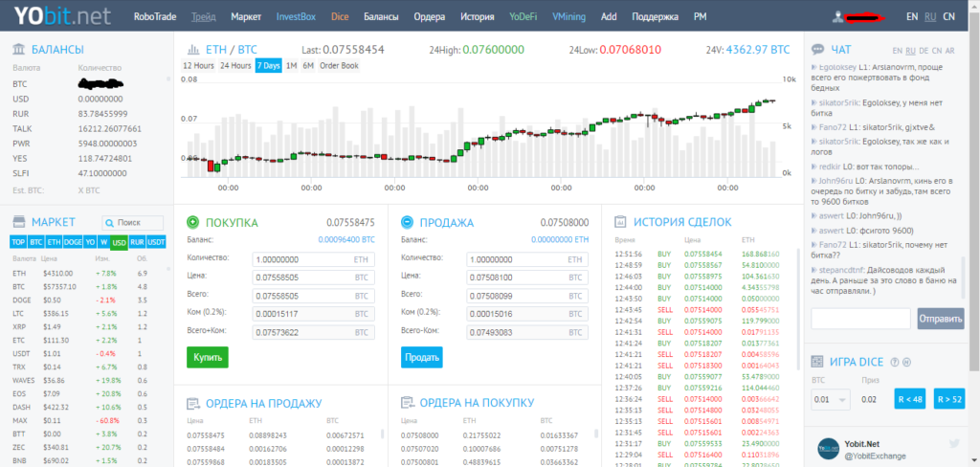Click the buy orders list icon
This screenshot has height=467, width=980.
click(407, 403)
